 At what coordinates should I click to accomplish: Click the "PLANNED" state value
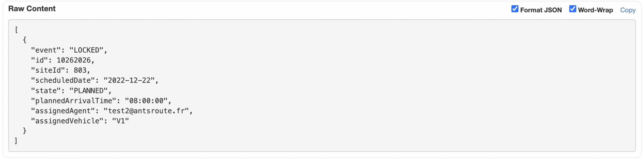88,91
